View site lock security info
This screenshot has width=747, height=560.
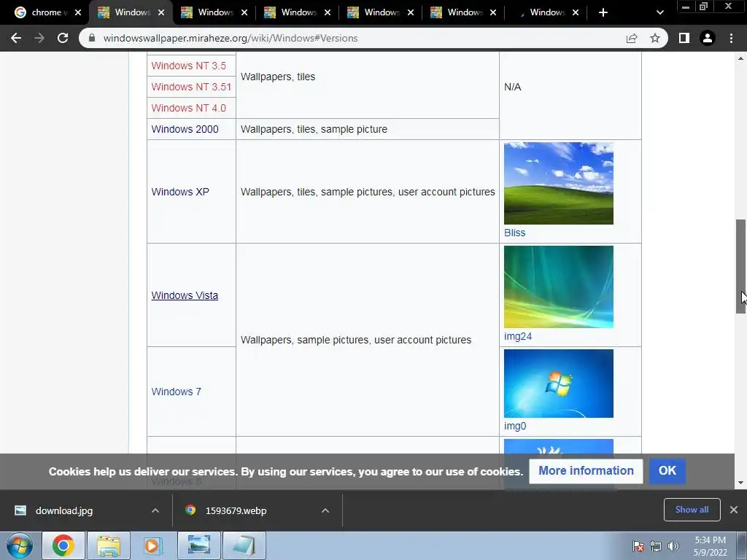click(92, 38)
